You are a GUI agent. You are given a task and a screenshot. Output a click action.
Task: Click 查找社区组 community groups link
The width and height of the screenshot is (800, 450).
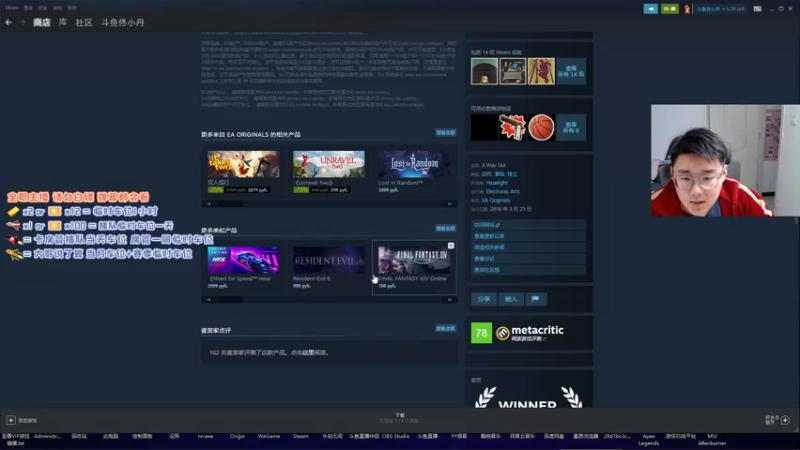point(528,270)
